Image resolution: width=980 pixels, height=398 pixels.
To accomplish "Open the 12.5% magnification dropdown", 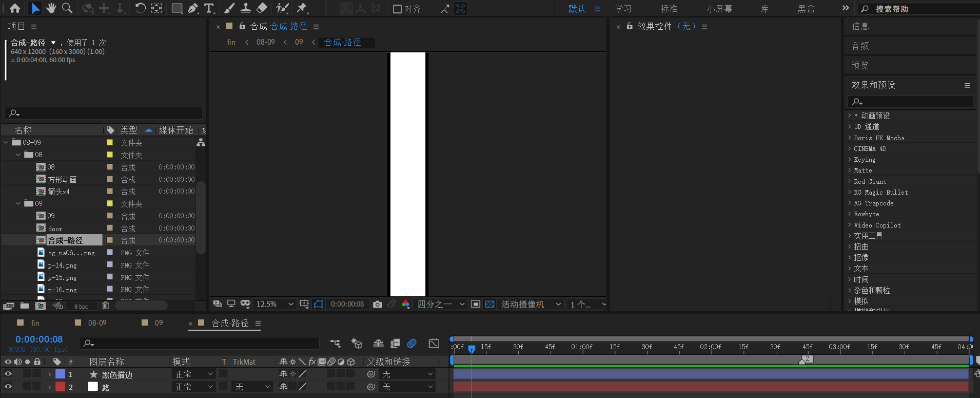I will 275,304.
